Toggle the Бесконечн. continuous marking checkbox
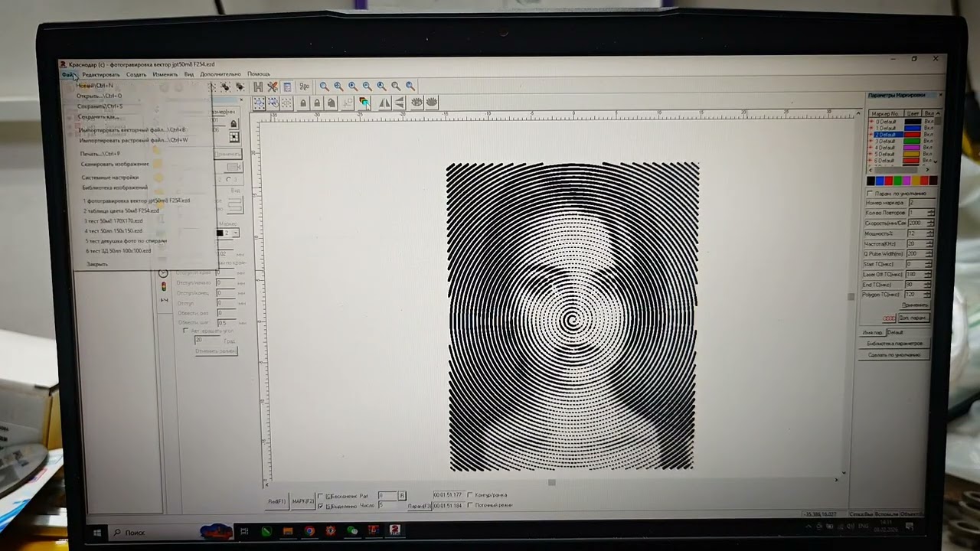980x551 pixels. [x=320, y=496]
